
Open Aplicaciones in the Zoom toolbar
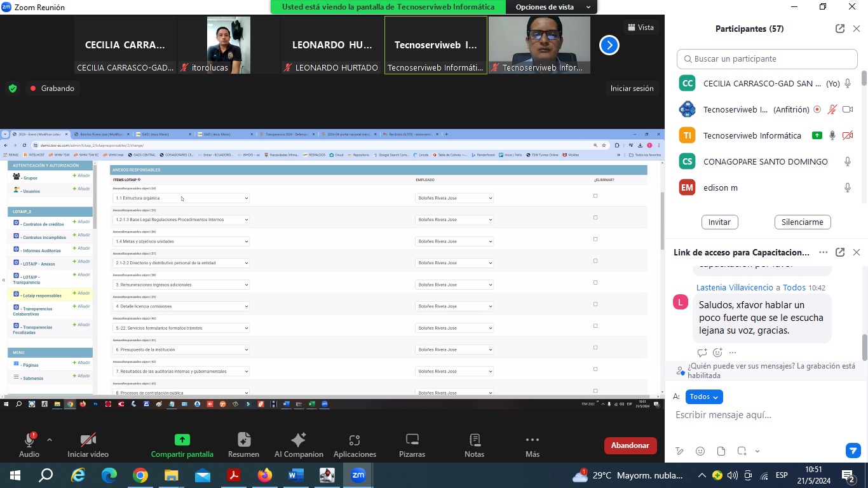pyautogui.click(x=355, y=440)
